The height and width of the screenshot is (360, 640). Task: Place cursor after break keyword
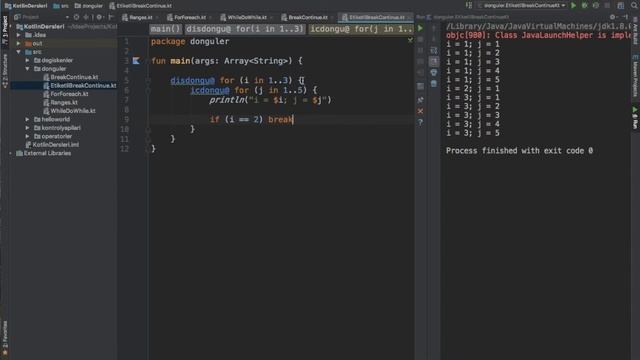(293, 120)
